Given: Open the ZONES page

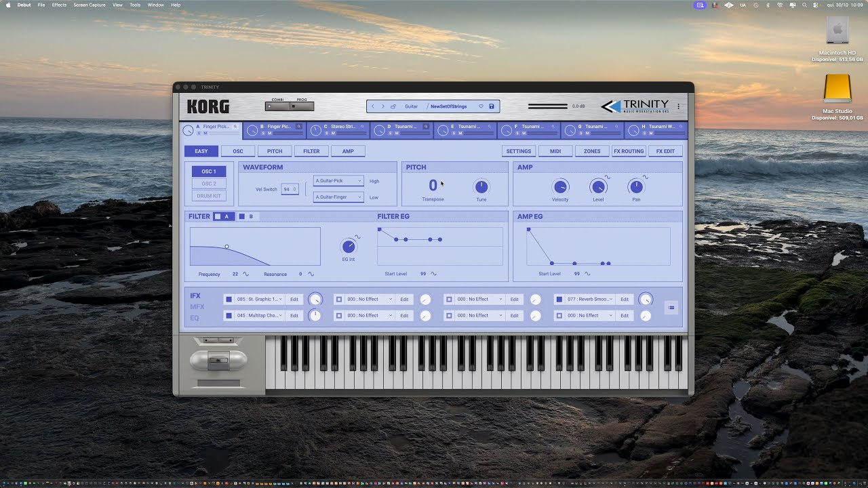Looking at the screenshot, I should coord(592,151).
